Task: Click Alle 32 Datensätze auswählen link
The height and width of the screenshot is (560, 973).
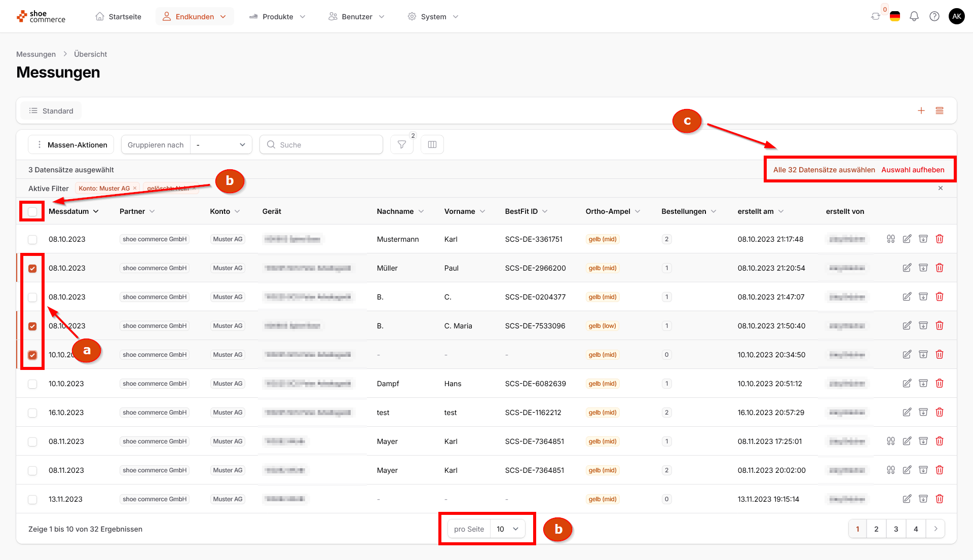Action: 824,170
